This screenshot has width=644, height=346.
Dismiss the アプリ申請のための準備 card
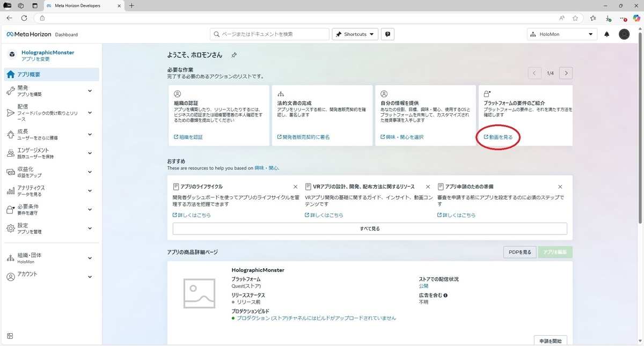tap(560, 187)
